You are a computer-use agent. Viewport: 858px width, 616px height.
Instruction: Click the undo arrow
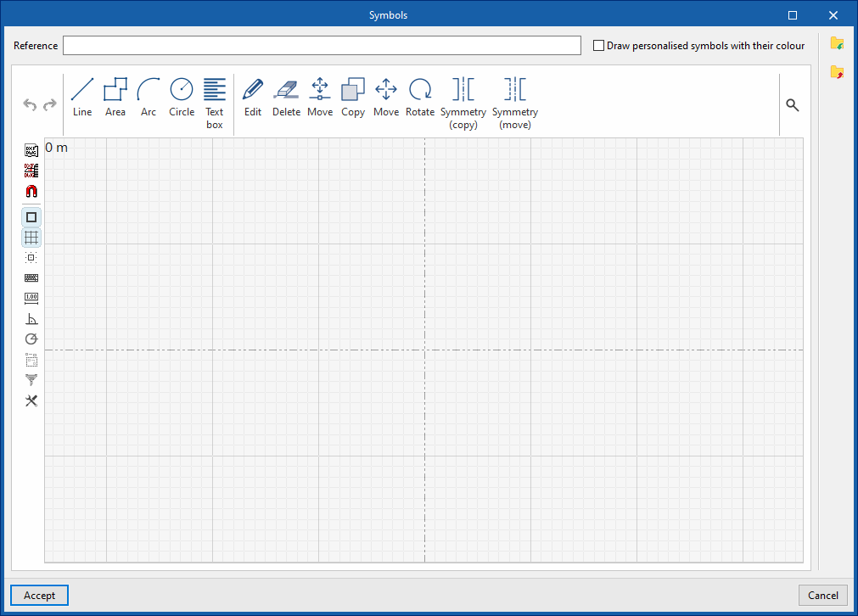coord(30,104)
